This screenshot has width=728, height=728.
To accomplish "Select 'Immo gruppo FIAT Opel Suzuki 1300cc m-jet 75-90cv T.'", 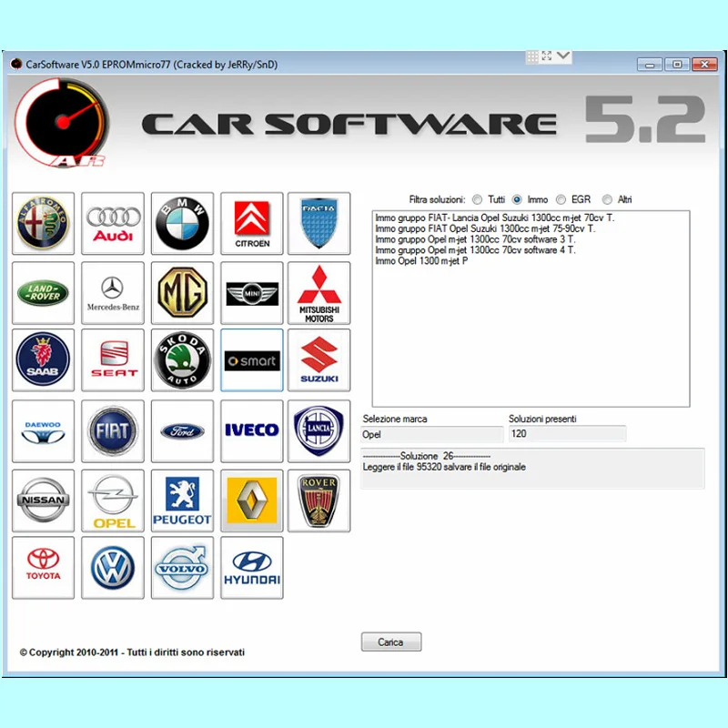I will [485, 228].
